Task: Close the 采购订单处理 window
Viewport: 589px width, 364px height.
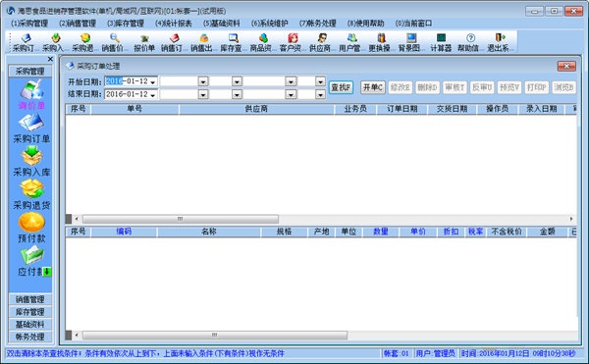Action: [566, 67]
